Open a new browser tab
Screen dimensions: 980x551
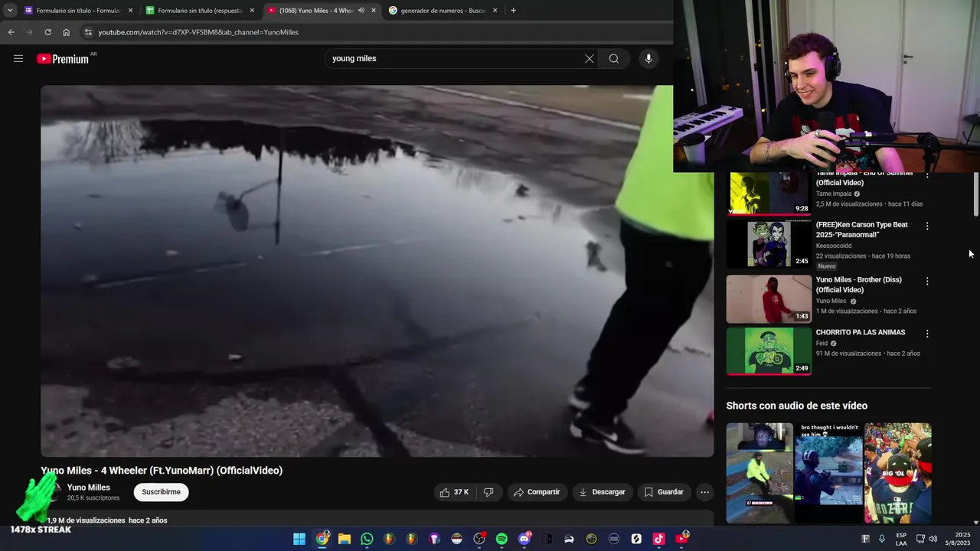point(513,11)
